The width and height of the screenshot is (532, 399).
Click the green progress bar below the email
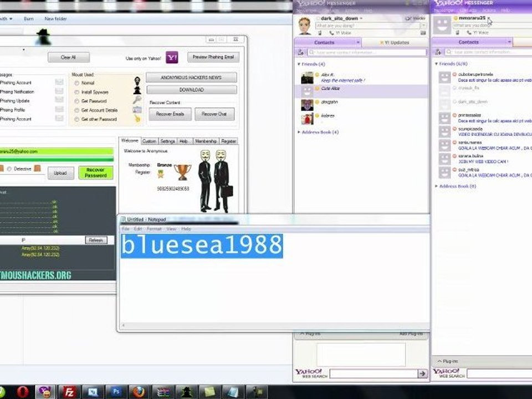pyautogui.click(x=57, y=160)
